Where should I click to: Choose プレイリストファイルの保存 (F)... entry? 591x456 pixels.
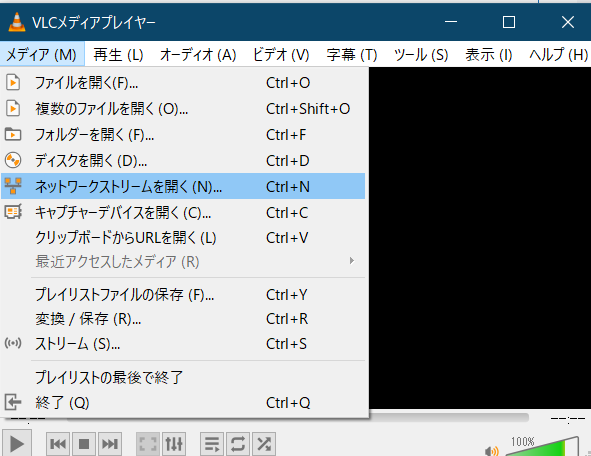point(183,294)
